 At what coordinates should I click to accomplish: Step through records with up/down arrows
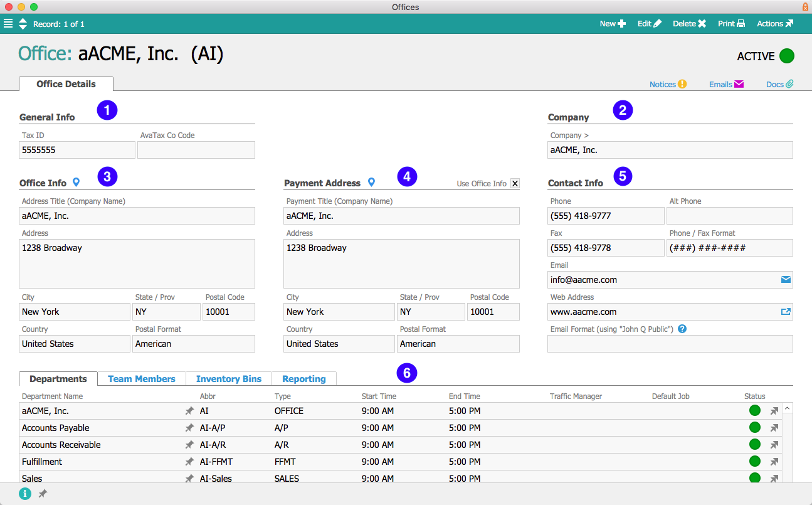[23, 24]
